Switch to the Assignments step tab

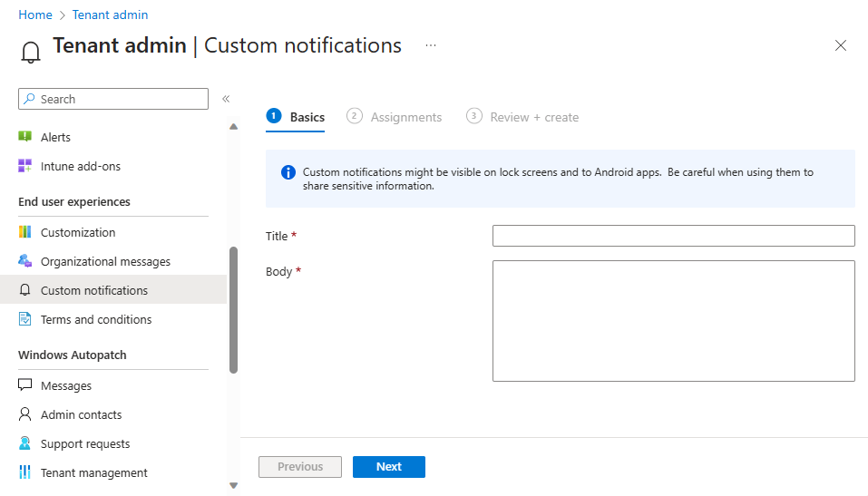pyautogui.click(x=395, y=117)
